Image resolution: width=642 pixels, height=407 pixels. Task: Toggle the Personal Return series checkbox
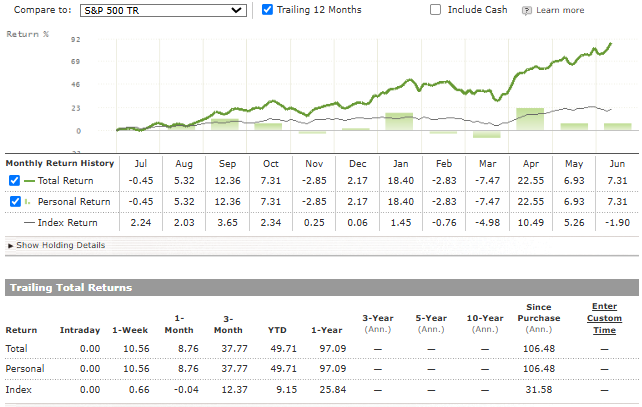(15, 201)
